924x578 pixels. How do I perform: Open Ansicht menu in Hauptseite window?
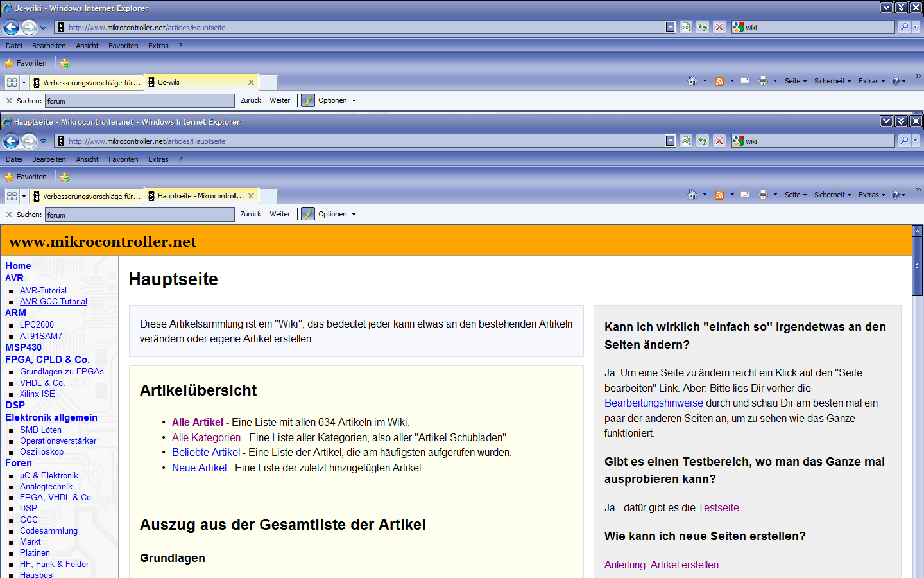[x=87, y=159]
